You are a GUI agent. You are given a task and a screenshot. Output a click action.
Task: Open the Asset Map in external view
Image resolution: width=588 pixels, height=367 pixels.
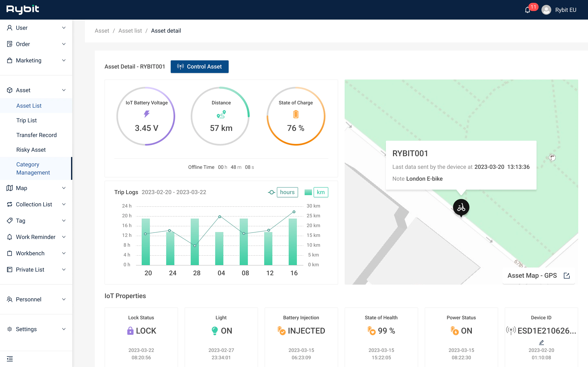tap(567, 275)
